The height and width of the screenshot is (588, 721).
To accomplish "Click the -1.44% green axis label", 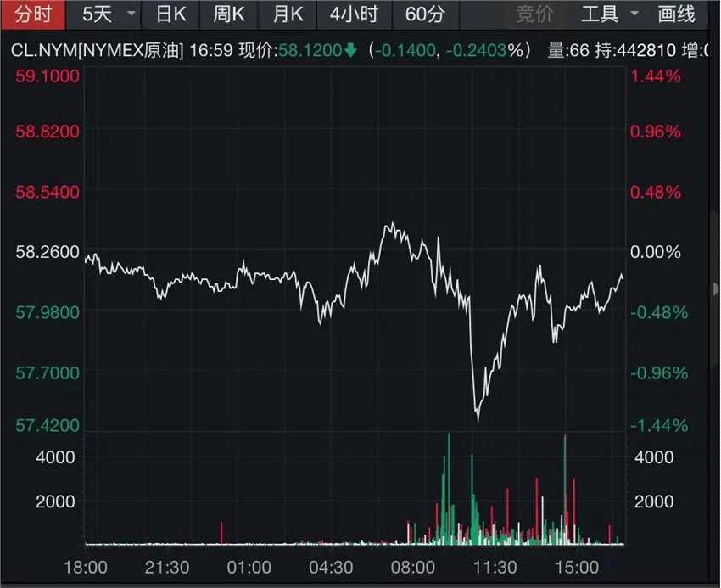I will (x=659, y=425).
